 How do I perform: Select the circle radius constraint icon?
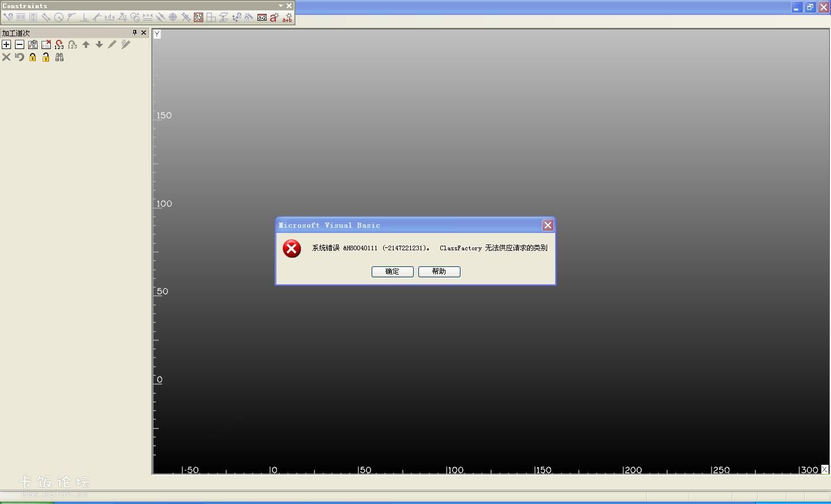59,17
